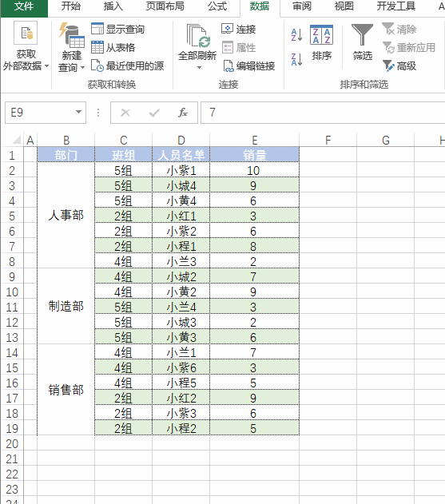Click cell containing 小程2
Image resolution: width=445 pixels, height=504 pixels.
[181, 428]
